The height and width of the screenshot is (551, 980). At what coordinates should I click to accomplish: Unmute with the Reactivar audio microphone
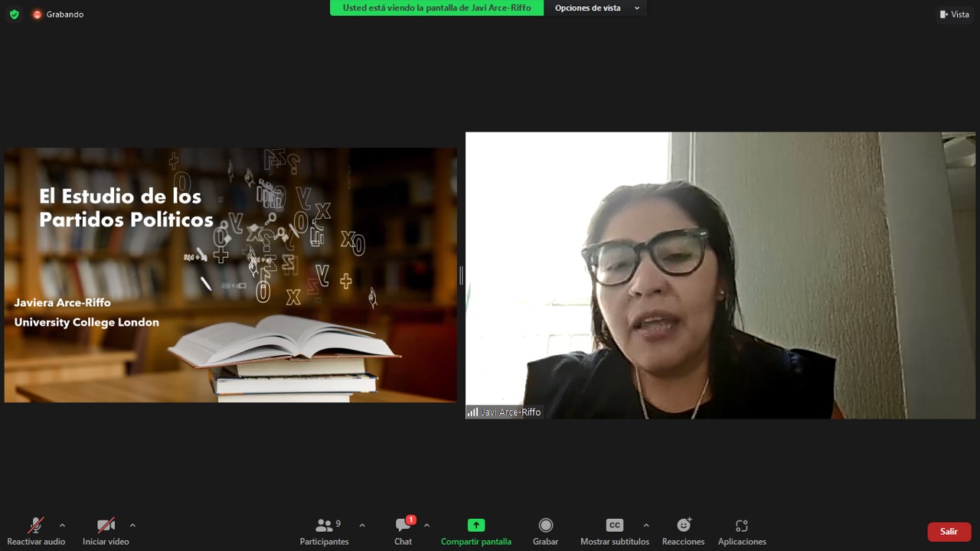[x=36, y=531]
